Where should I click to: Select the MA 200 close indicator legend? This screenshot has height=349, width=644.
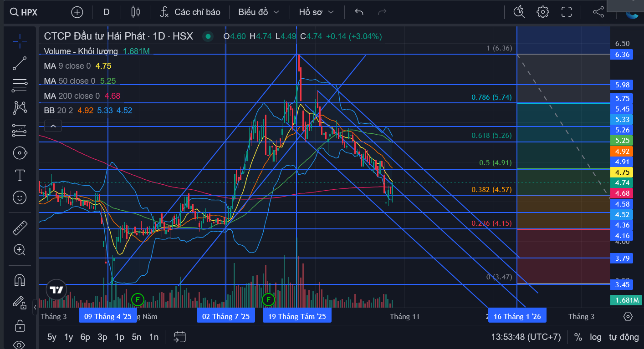click(x=72, y=96)
